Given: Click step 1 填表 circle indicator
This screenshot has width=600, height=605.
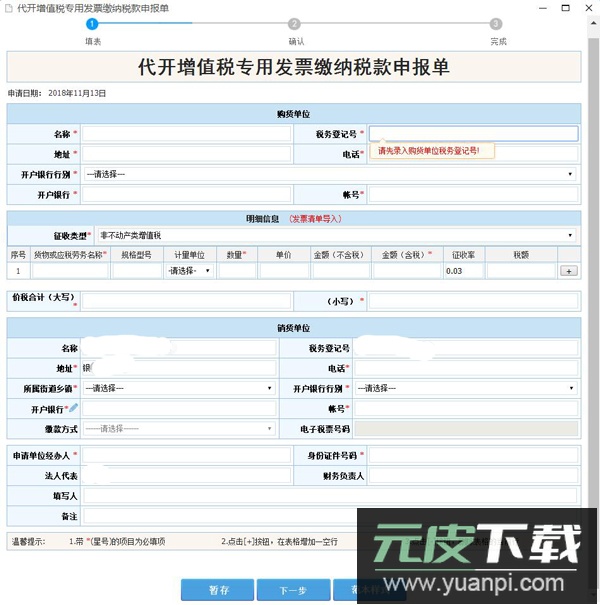Looking at the screenshot, I should (x=93, y=24).
